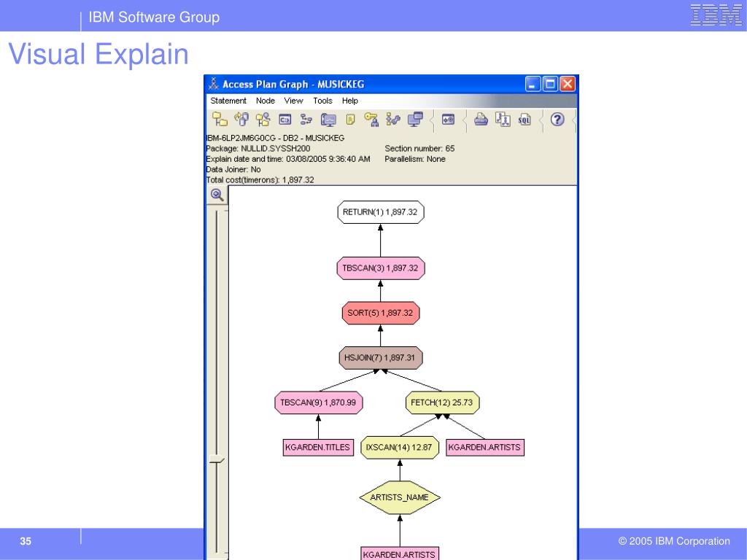Select the KGARDEN.ARTISTS node right of IXSCAN(14)

pyautogui.click(x=485, y=448)
